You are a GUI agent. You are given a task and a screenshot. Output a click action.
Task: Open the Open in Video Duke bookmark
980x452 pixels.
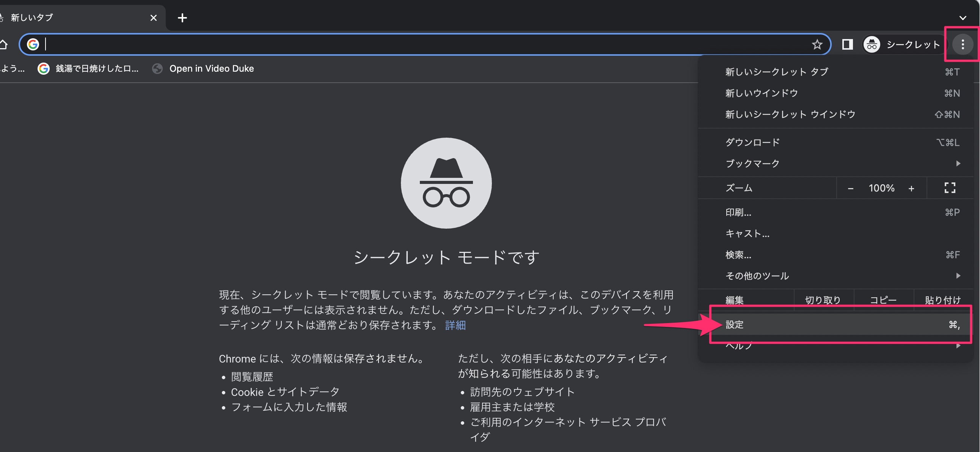tap(203, 69)
